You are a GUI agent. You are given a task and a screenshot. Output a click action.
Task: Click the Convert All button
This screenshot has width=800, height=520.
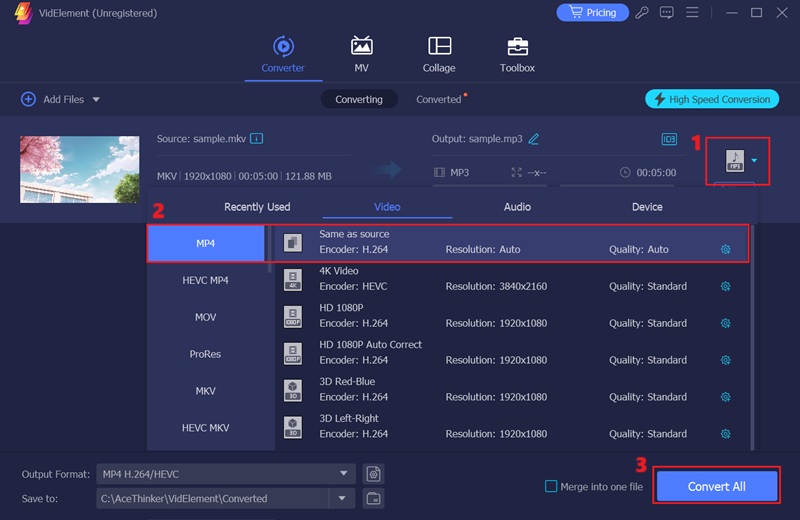point(716,486)
